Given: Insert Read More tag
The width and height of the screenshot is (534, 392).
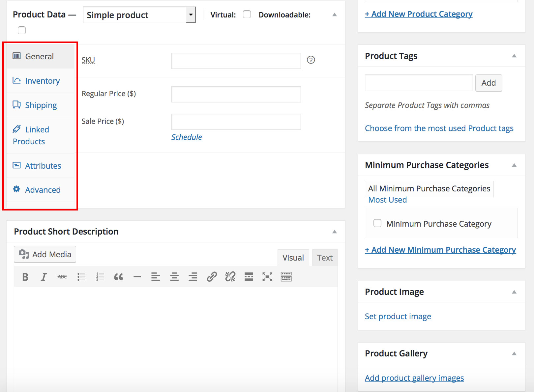Looking at the screenshot, I should click(x=249, y=277).
